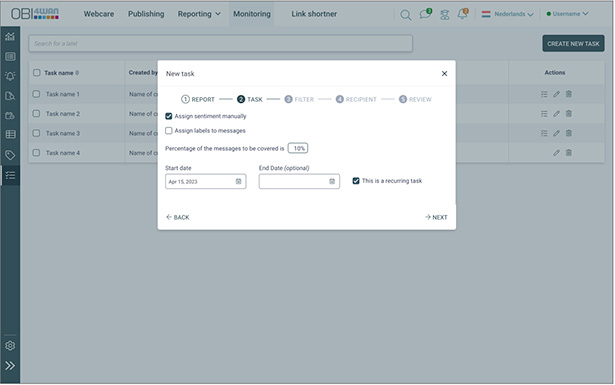Open the End Date calendar picker icon
This screenshot has height=385, width=615.
click(x=332, y=182)
